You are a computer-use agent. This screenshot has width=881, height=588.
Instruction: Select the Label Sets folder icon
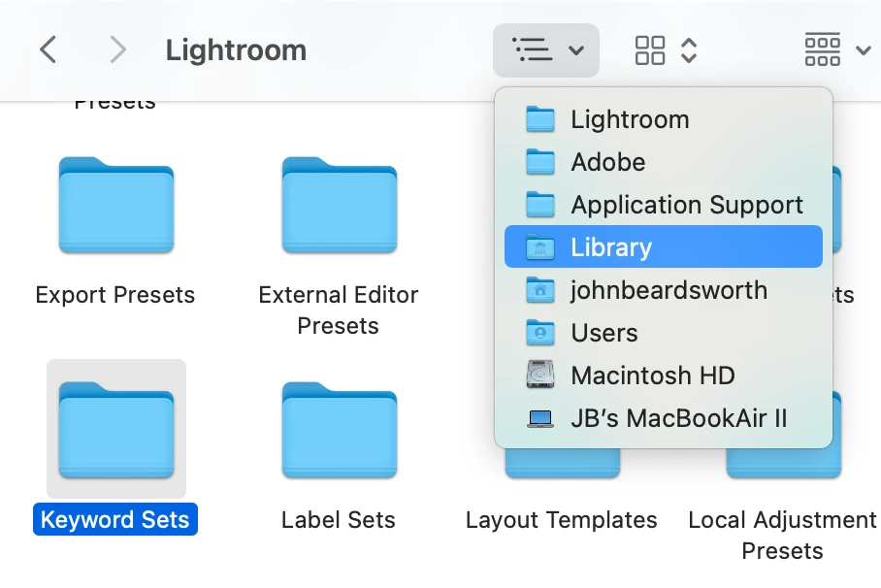tap(340, 430)
